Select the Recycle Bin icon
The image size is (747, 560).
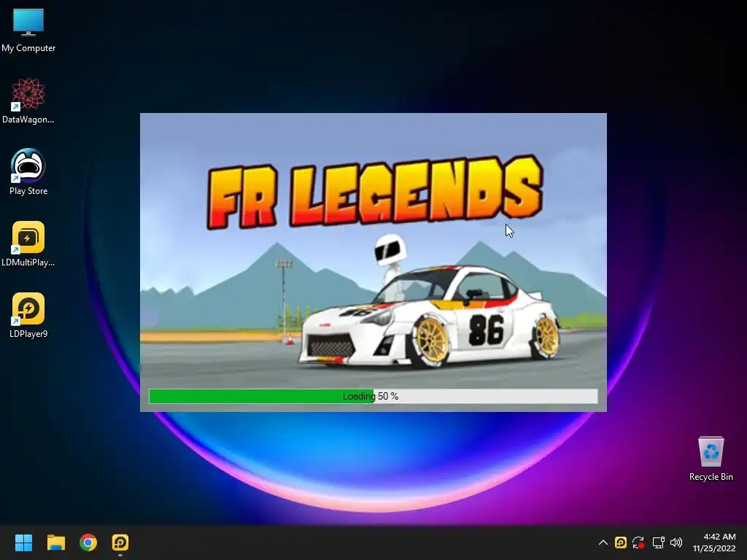click(x=711, y=458)
